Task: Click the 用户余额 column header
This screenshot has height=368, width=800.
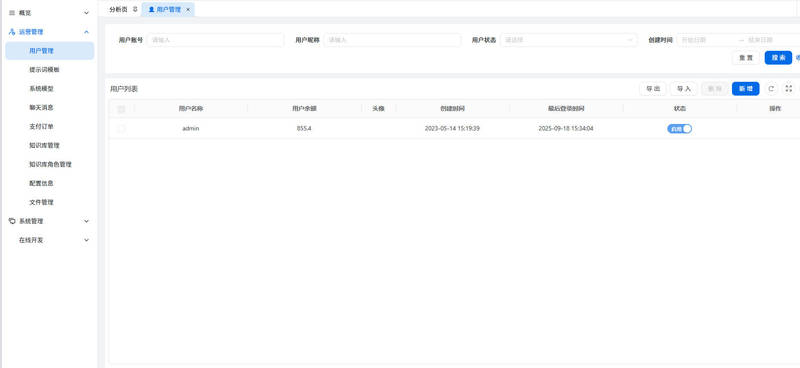Action: pyautogui.click(x=304, y=109)
